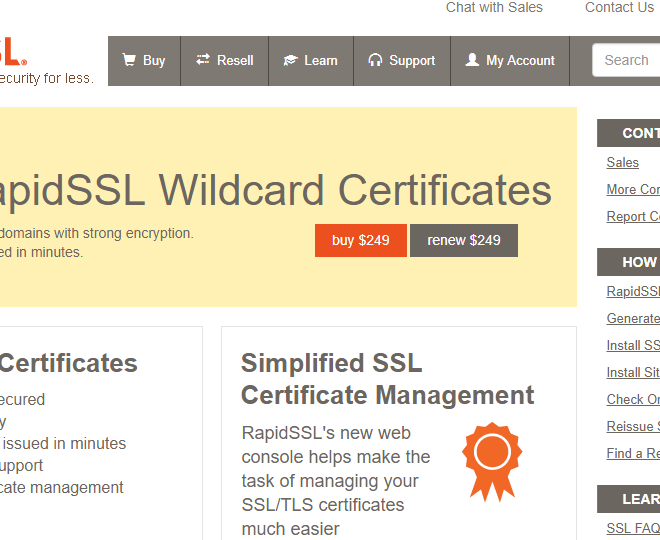Click the person icon beside My Account
This screenshot has width=660, height=540.
click(472, 60)
